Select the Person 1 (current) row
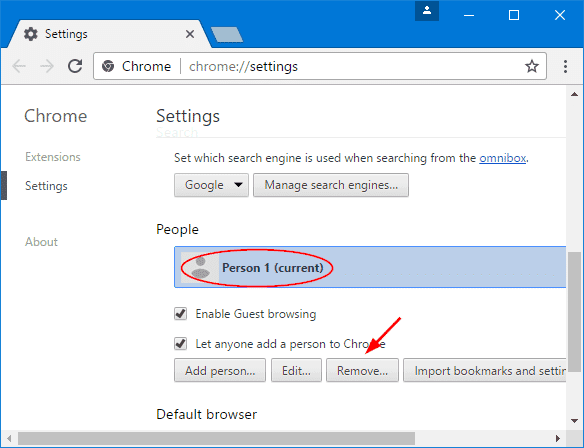The image size is (584, 448). point(370,267)
